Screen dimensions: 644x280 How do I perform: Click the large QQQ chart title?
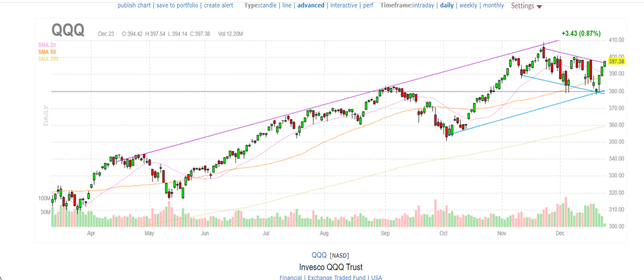68,30
